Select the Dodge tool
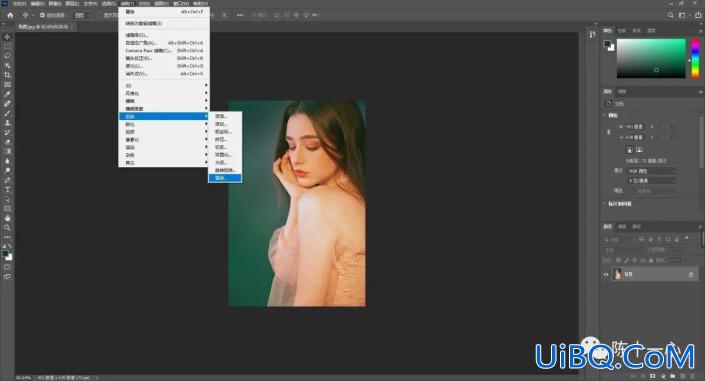Screen dimensions: 705x381 click(x=7, y=170)
